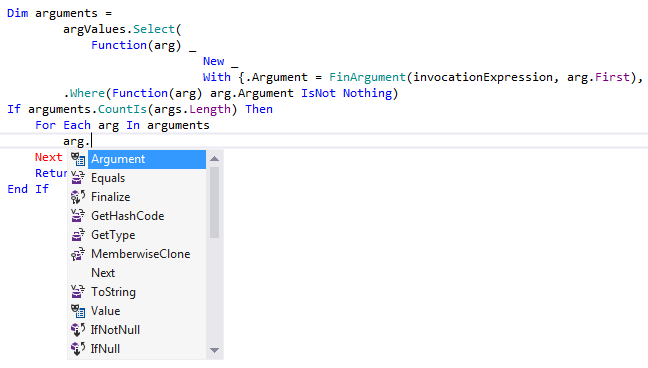
Task: Click the 'With' keyword in code
Action: [x=217, y=77]
